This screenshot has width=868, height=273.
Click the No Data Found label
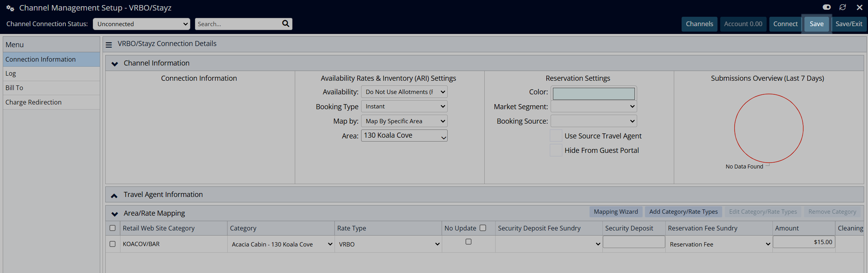tap(744, 167)
